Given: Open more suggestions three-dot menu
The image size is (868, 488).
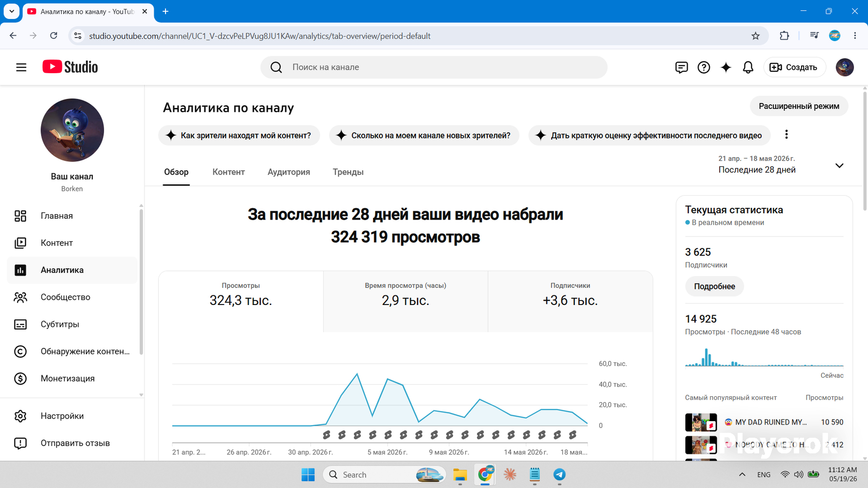Looking at the screenshot, I should pyautogui.click(x=786, y=135).
